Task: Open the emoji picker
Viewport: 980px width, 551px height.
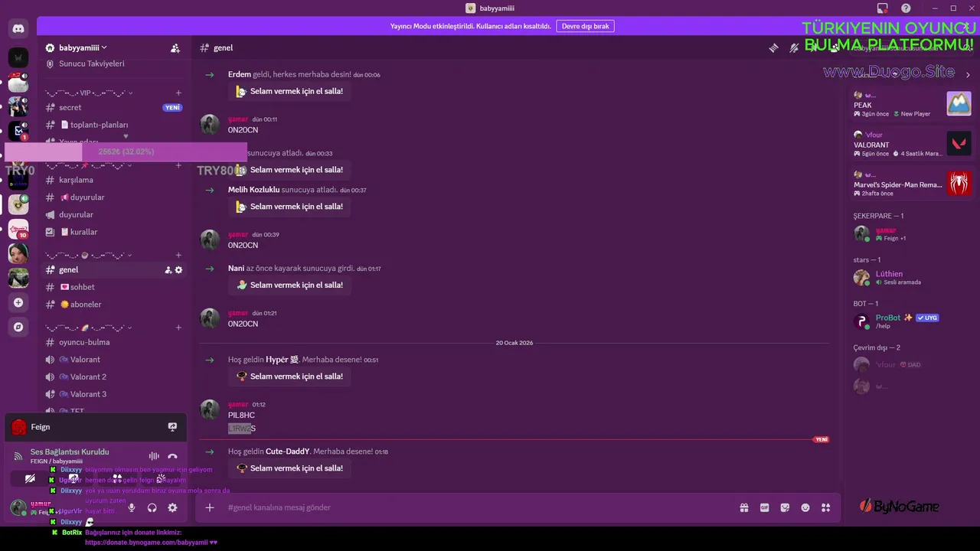Action: [805, 507]
